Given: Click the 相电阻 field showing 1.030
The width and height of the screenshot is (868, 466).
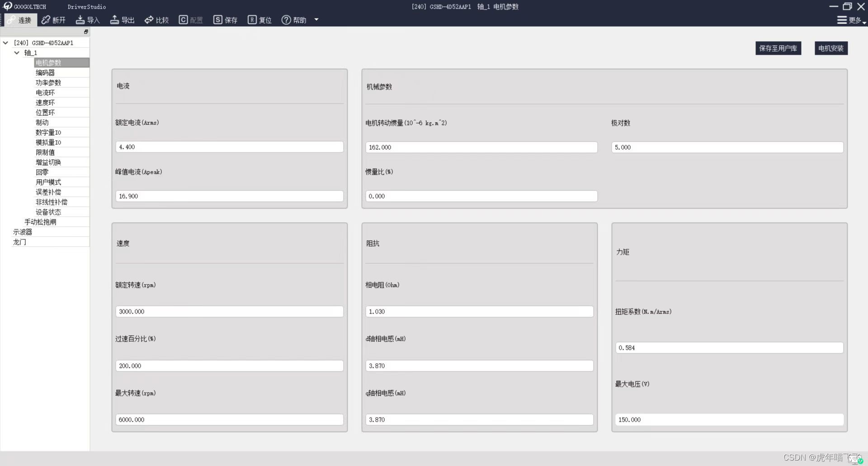Looking at the screenshot, I should coord(479,312).
